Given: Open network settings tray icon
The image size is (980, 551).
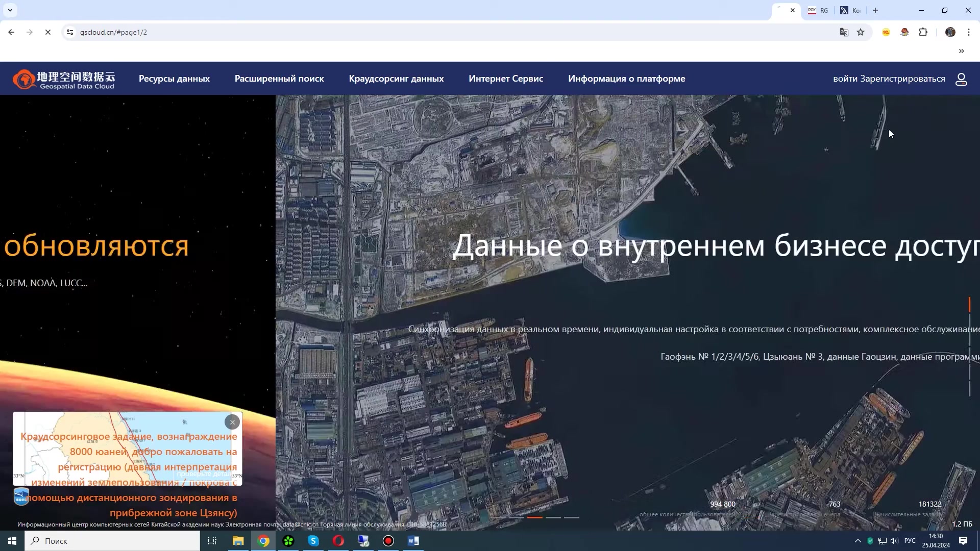Looking at the screenshot, I should point(883,541).
